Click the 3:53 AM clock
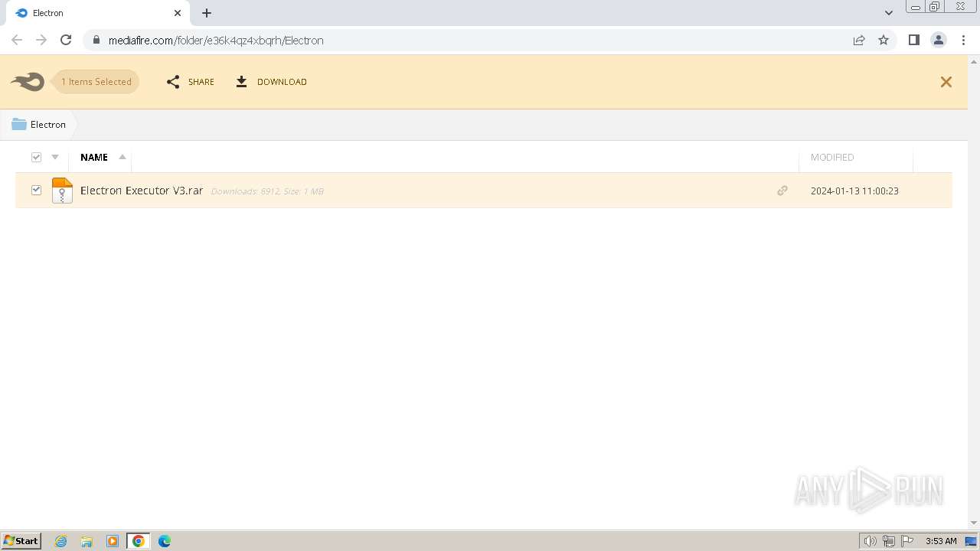This screenshot has width=980, height=551. [x=941, y=541]
